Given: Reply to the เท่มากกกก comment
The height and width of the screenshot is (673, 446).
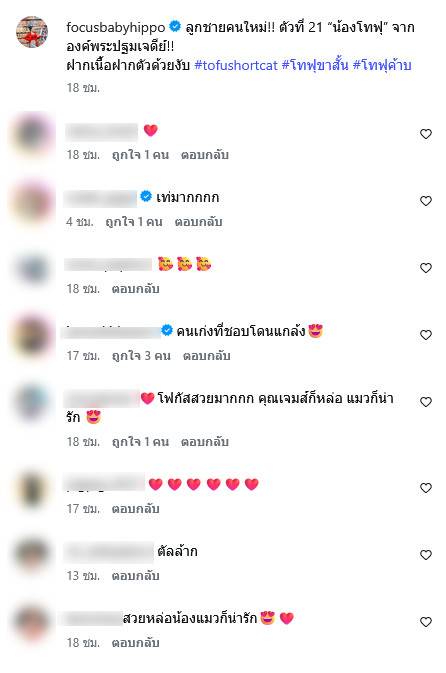Looking at the screenshot, I should (x=198, y=222).
